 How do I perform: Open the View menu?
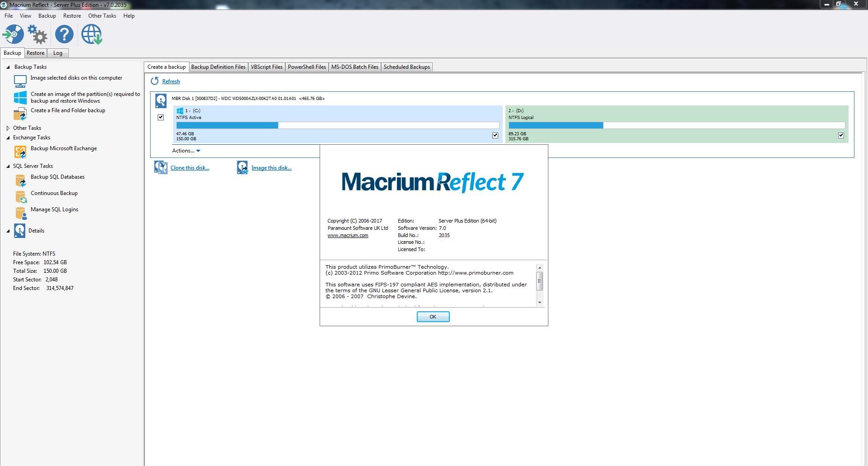click(x=25, y=16)
